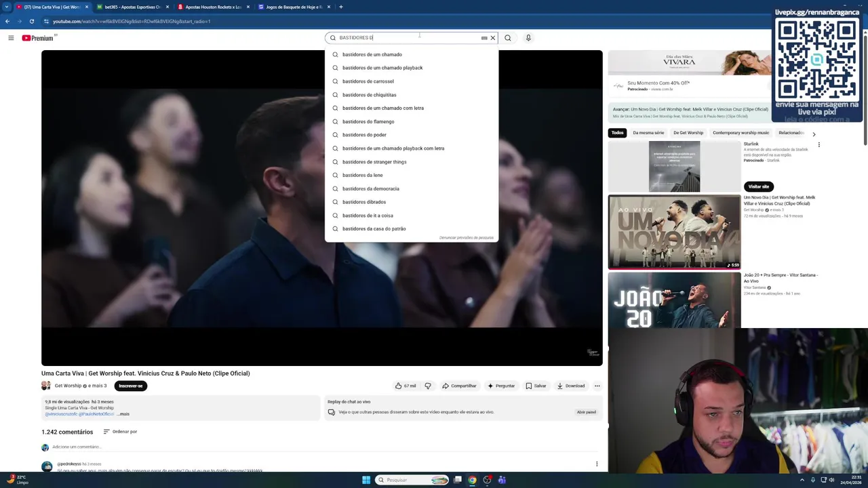The image size is (868, 488).
Task: Clear the search box with the X
Action: click(x=493, y=38)
